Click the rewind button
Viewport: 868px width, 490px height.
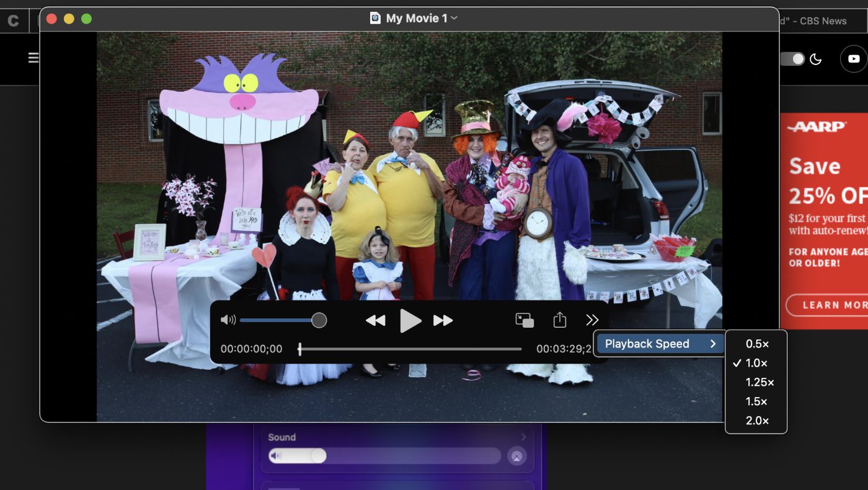(375, 320)
